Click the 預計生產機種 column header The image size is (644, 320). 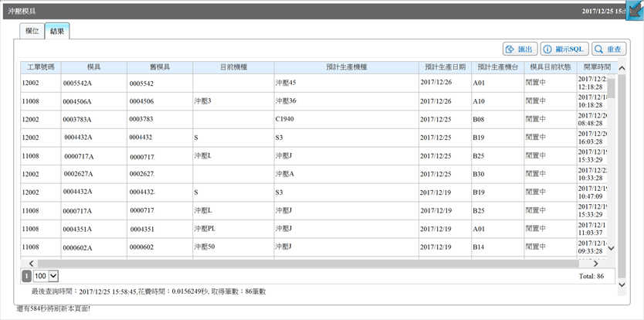click(347, 67)
